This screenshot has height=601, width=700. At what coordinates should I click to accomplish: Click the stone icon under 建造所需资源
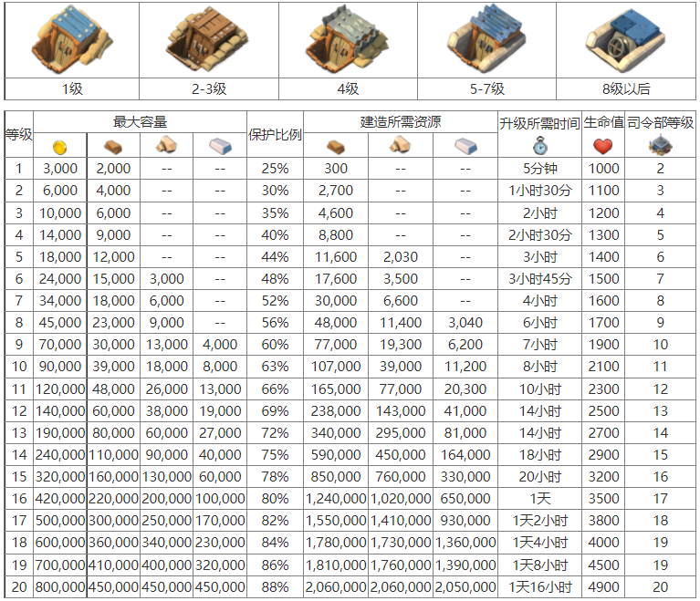click(x=401, y=145)
